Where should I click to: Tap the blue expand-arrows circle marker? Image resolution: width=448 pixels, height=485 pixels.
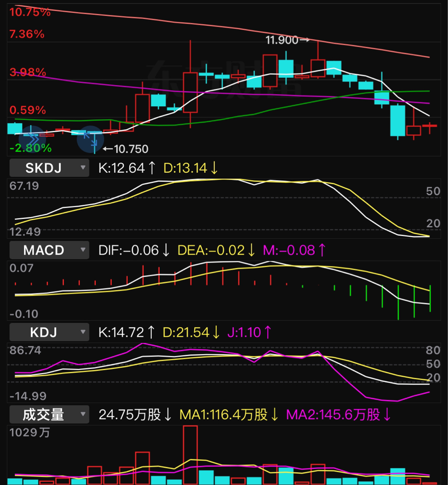click(x=91, y=139)
